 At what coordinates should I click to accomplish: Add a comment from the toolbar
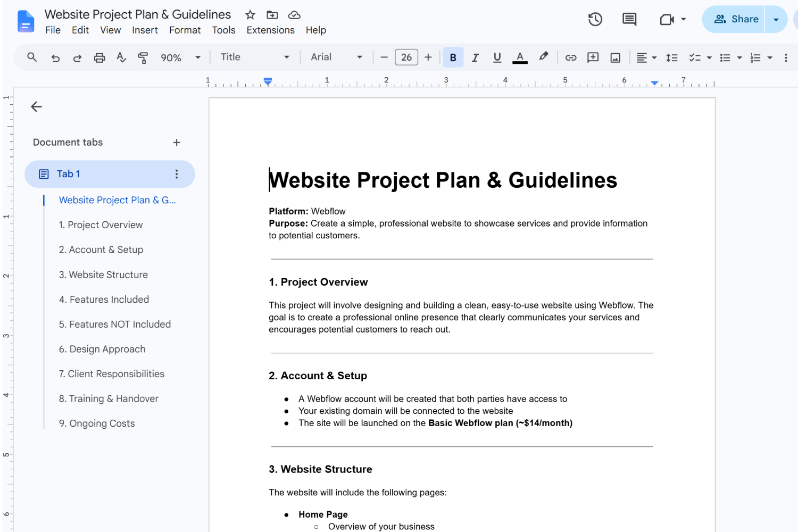(x=593, y=57)
